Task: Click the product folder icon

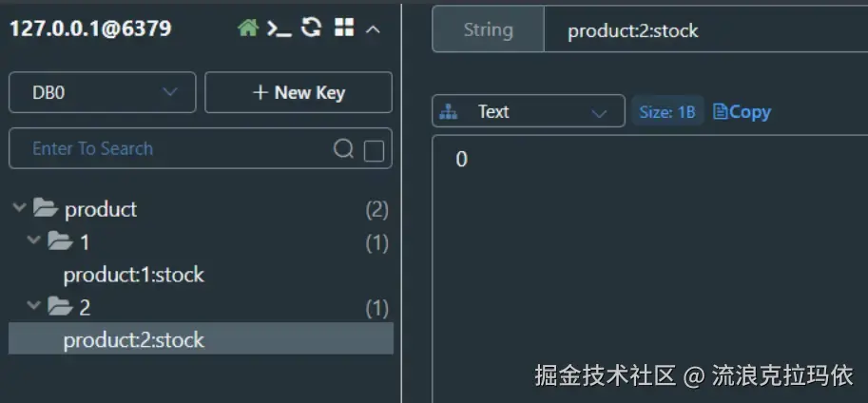Action: click(46, 209)
